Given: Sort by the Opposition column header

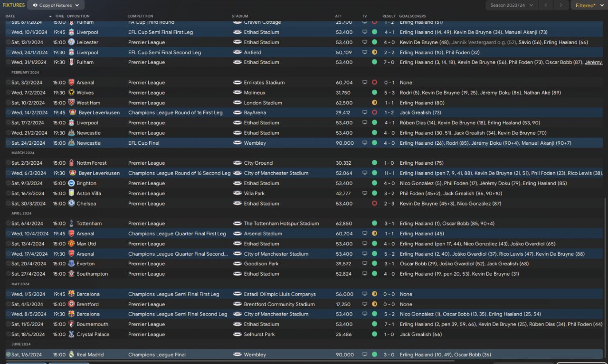Looking at the screenshot, I should tap(78, 16).
